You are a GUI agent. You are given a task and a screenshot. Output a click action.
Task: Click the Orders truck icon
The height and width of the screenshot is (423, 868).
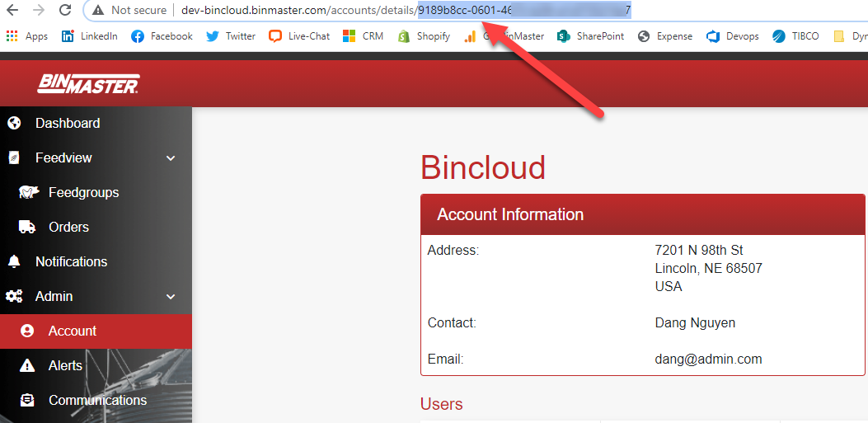point(27,227)
